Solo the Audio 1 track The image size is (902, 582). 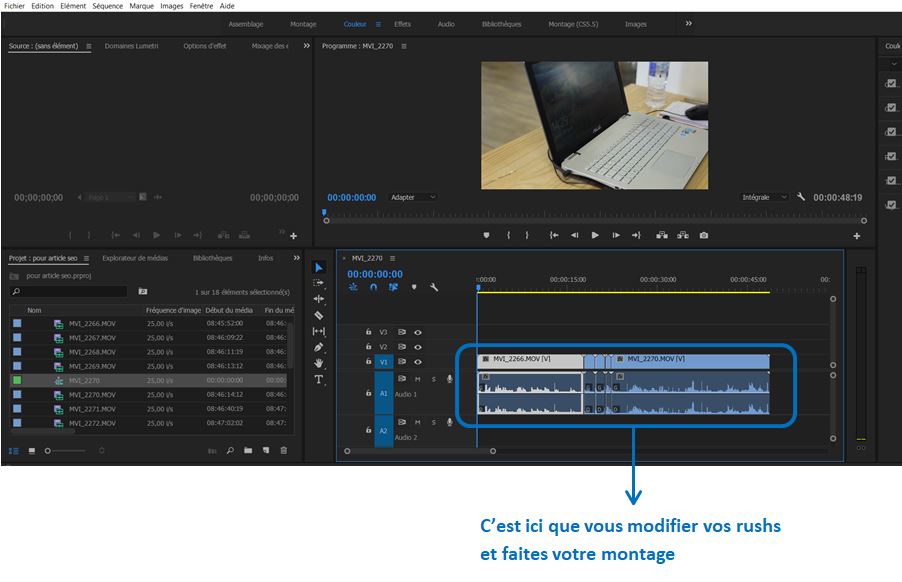pos(434,379)
